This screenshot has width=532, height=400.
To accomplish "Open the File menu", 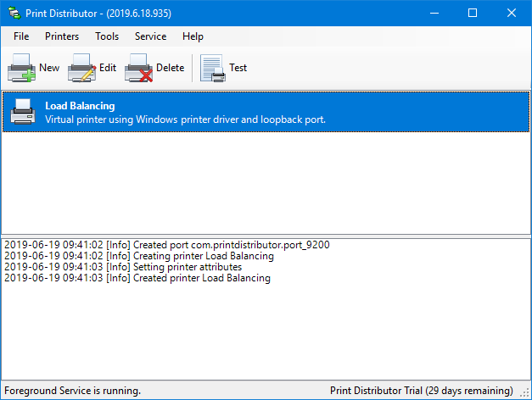I will pyautogui.click(x=21, y=36).
